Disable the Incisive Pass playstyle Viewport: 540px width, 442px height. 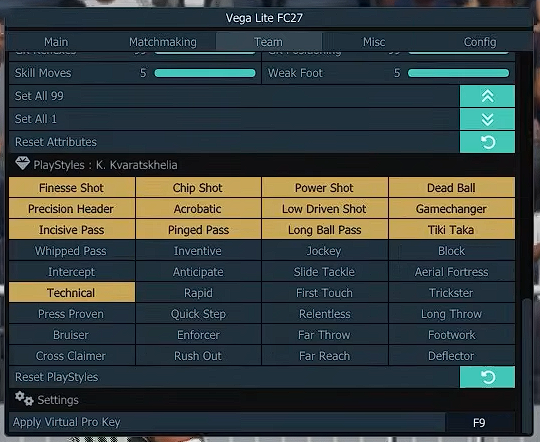pos(72,230)
